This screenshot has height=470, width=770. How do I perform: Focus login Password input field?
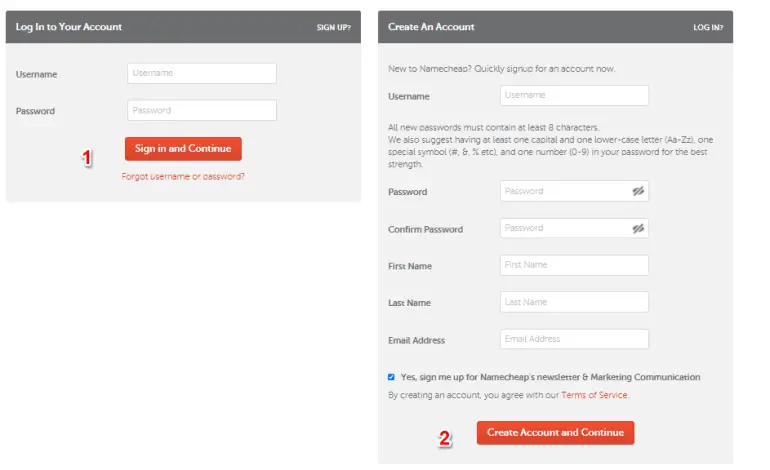(x=202, y=111)
